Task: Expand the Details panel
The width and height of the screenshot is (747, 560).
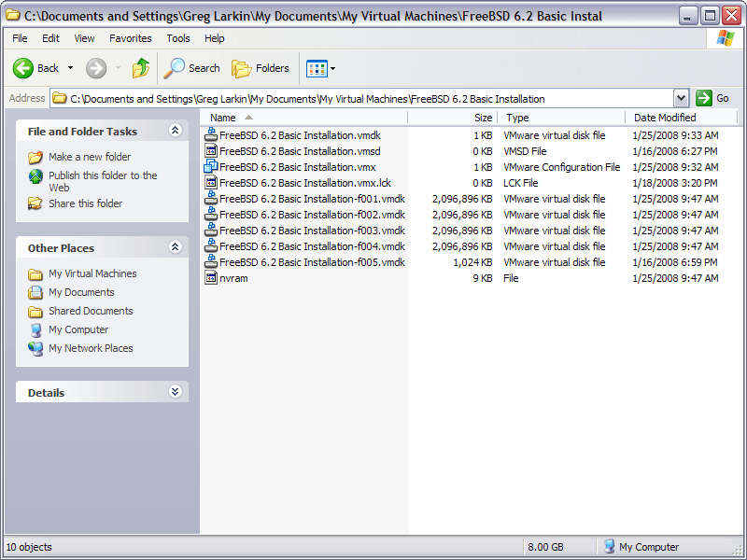Action: [x=175, y=392]
